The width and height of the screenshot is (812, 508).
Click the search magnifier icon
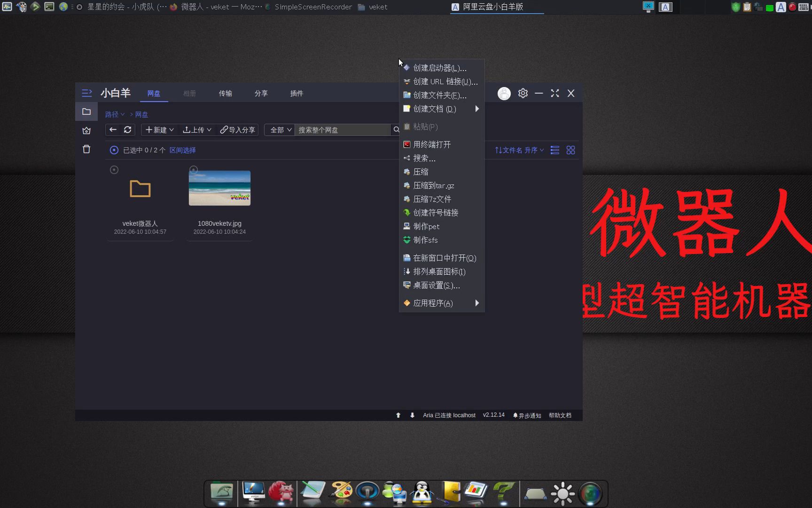click(x=396, y=130)
